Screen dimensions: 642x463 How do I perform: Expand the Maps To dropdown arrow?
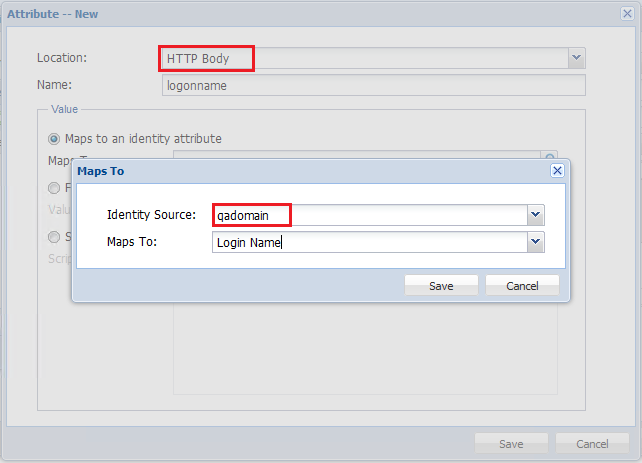tap(535, 241)
